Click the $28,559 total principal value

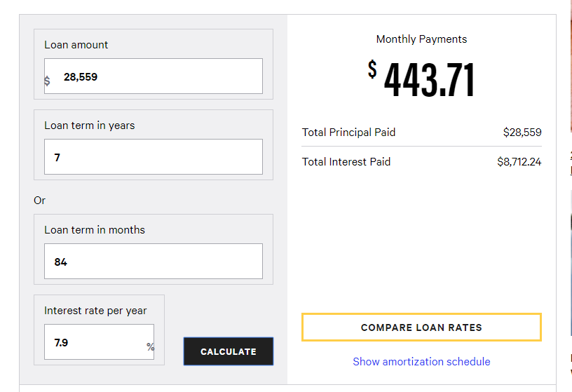[522, 132]
